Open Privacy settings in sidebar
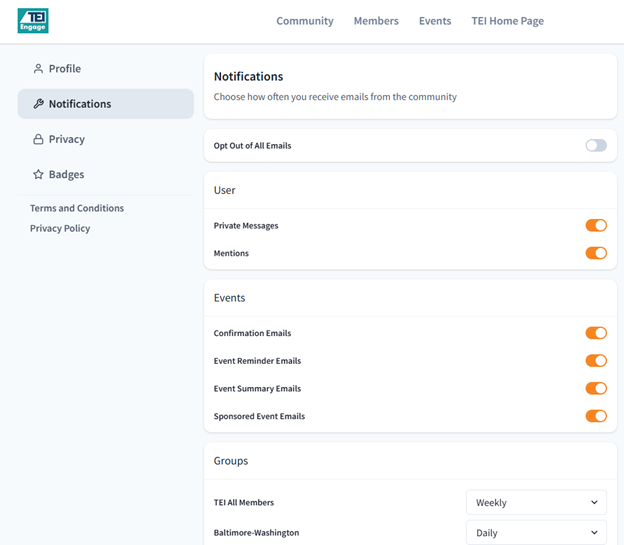This screenshot has width=624, height=545. coord(105,139)
